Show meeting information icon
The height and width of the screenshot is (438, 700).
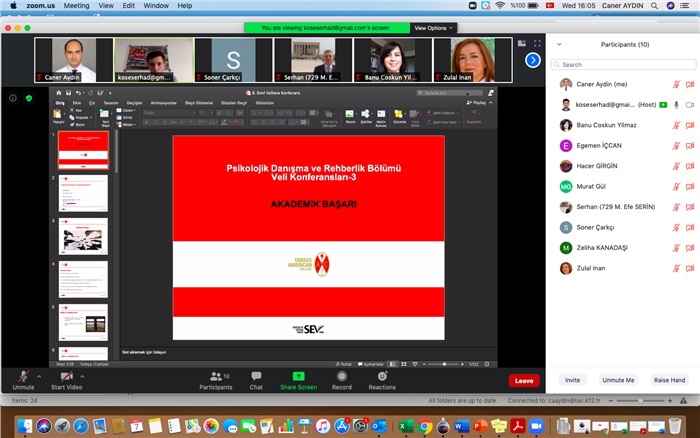(13, 98)
